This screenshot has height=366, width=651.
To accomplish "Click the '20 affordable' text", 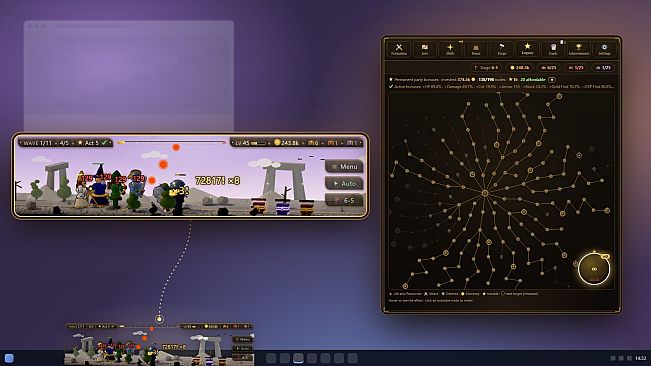I will [x=533, y=80].
